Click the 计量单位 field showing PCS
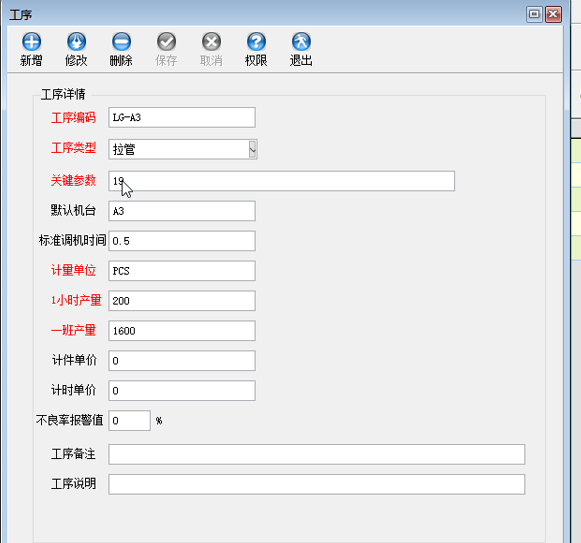 pyautogui.click(x=182, y=271)
